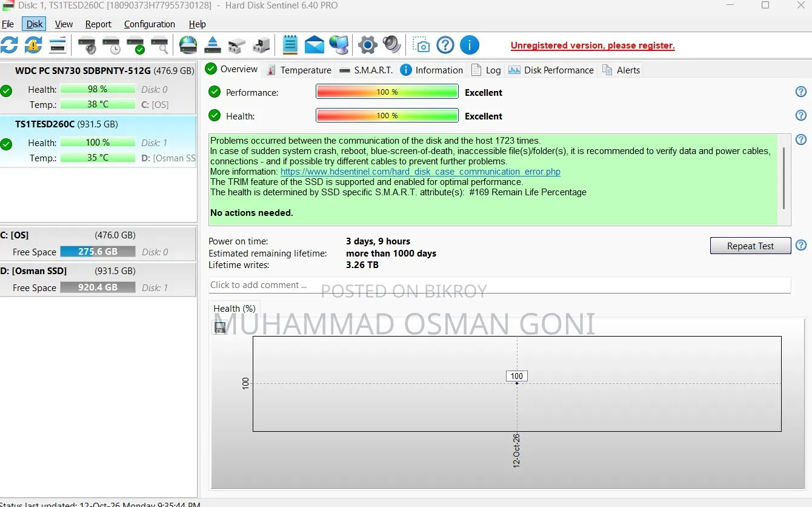Screen dimensions: 812x507
Task: Select the WDC PC SN730 disk entry
Action: 98,87
